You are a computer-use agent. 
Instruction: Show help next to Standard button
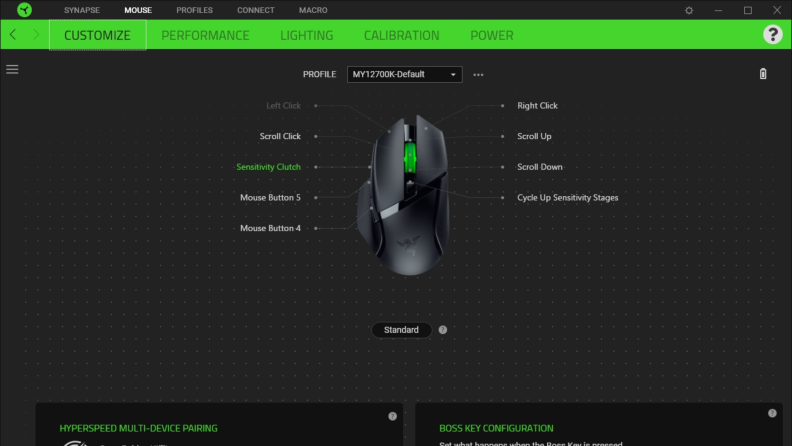442,330
